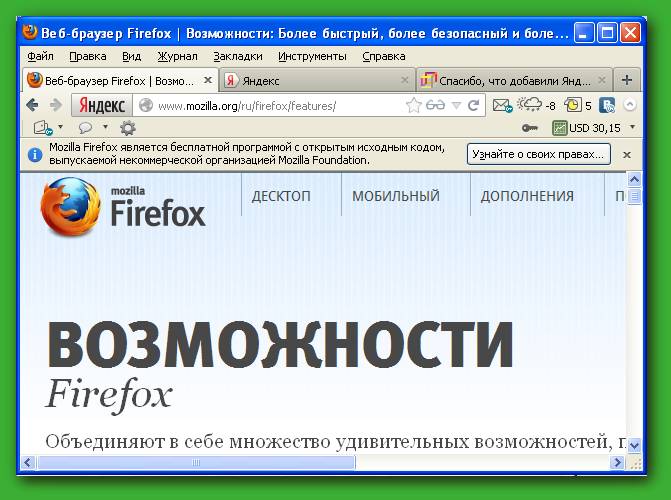Click the ДОПОЛНЕНИЯ navigation link
This screenshot has height=500, width=671.
527,196
